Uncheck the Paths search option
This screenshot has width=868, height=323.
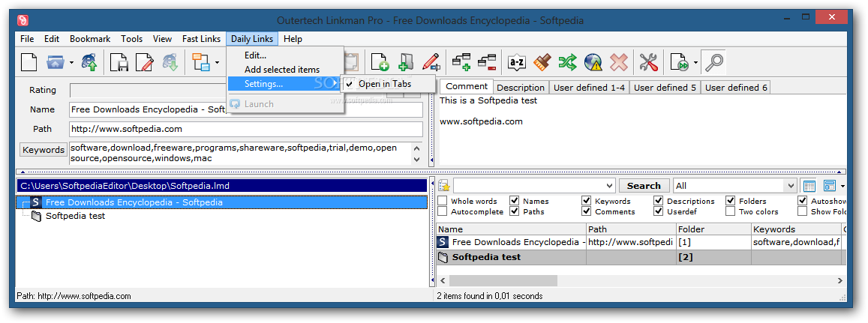click(x=514, y=211)
